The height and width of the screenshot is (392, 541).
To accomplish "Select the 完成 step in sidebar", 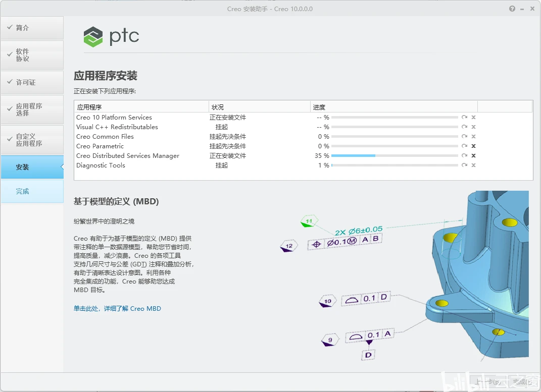I will (x=32, y=191).
